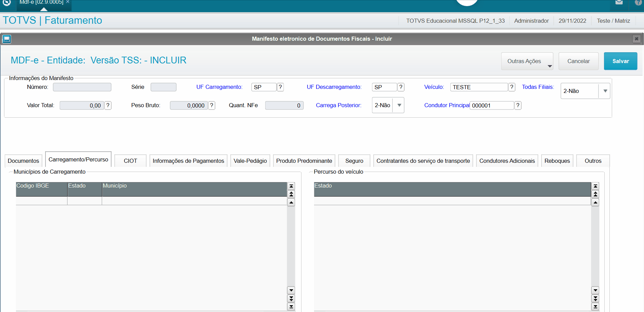
Task: Page up in Percurso do veículo grid
Action: [x=596, y=194]
